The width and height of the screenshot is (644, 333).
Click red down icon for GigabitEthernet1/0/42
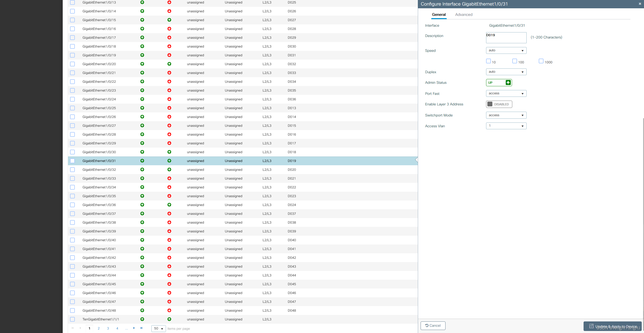coord(169,258)
